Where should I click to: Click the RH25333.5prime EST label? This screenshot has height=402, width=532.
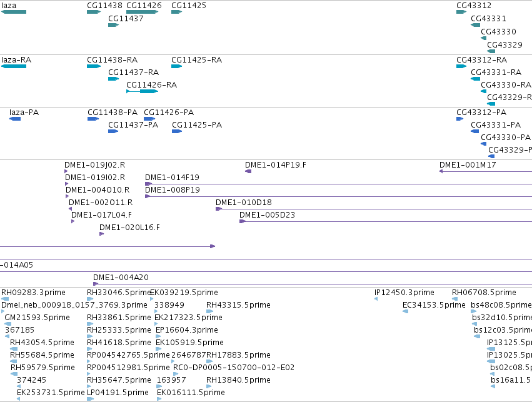coord(119,330)
